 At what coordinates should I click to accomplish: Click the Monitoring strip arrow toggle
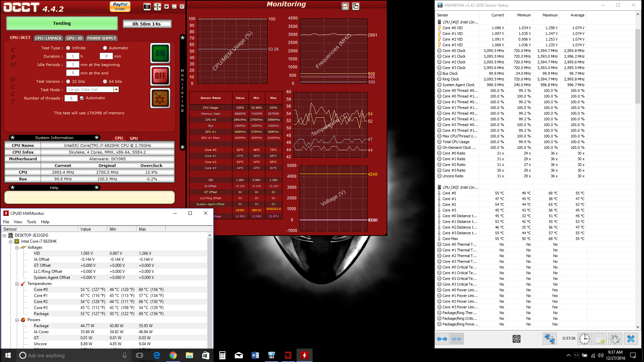point(182,147)
